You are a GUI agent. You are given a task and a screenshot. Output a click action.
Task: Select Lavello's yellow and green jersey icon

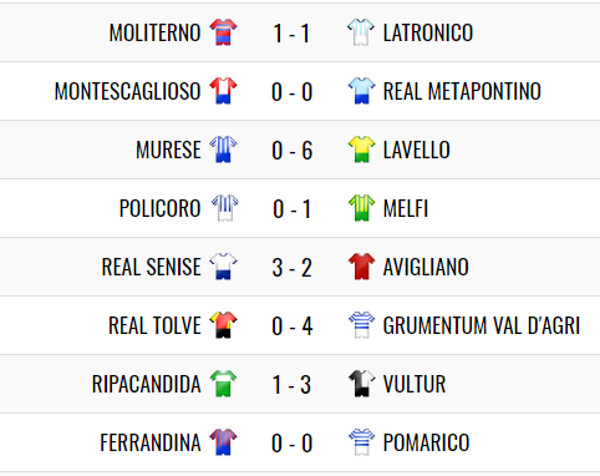pos(361,149)
